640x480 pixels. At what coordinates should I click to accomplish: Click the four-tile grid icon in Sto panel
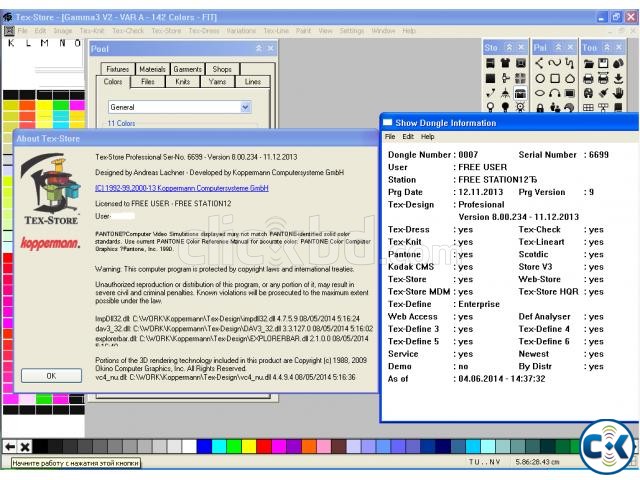click(x=520, y=78)
